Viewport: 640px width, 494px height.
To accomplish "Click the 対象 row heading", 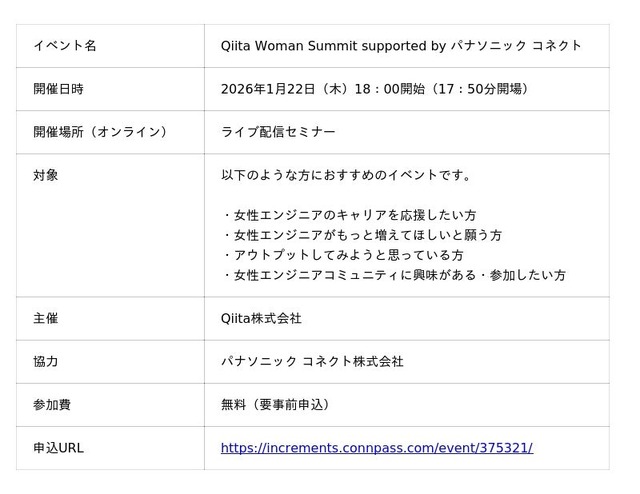I will coord(46,175).
